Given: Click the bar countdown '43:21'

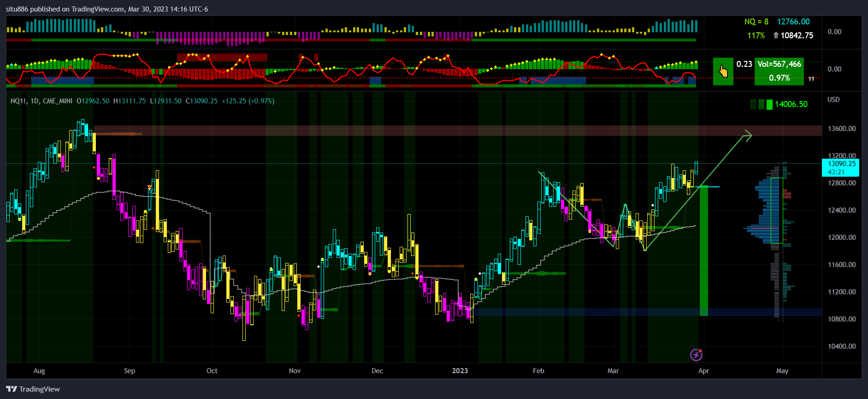Looking at the screenshot, I should (x=836, y=172).
